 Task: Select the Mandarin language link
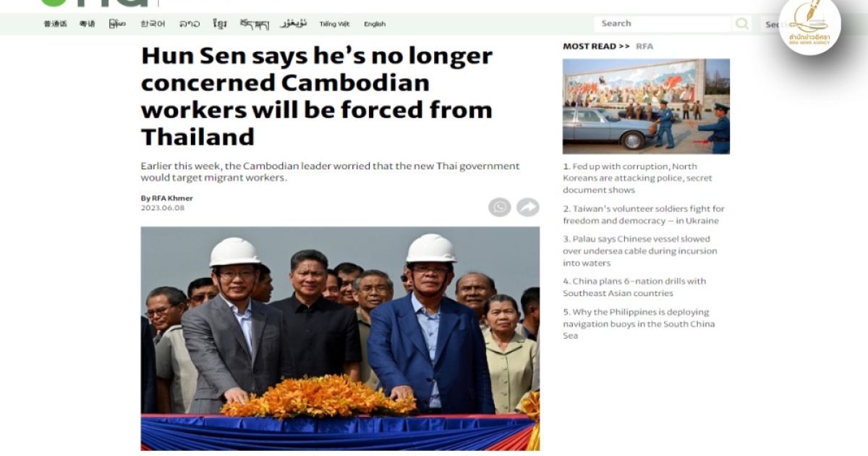click(55, 24)
